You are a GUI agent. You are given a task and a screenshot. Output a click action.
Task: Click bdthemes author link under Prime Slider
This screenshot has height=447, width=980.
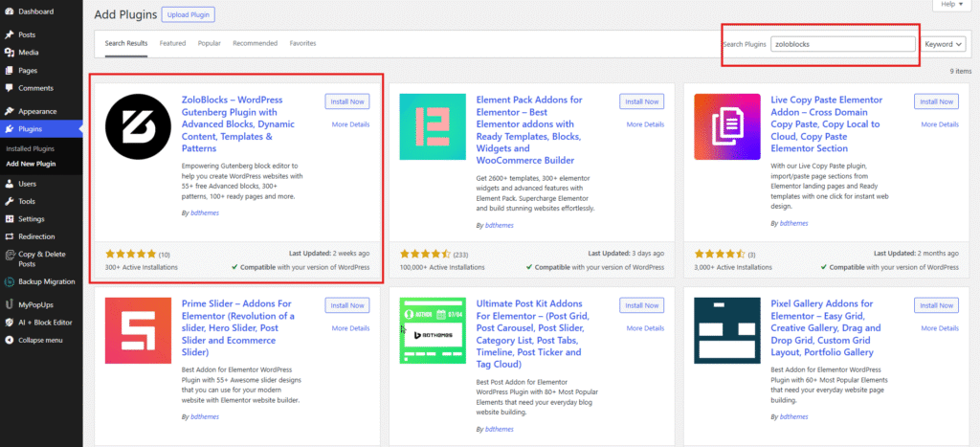(205, 417)
